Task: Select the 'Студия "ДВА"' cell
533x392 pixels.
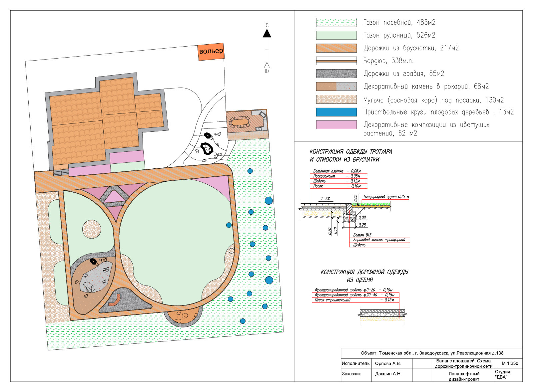Action: point(508,374)
